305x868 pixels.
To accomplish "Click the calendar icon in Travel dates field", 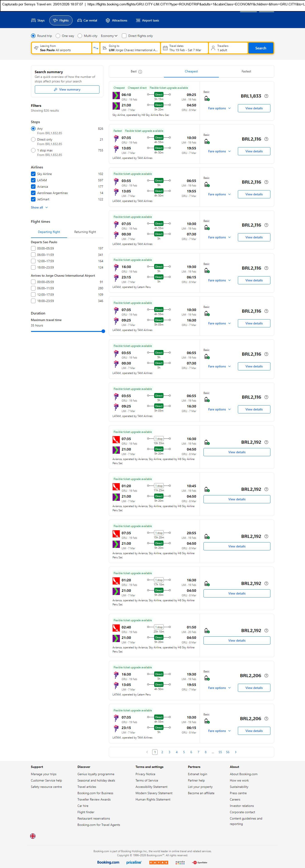I will tap(165, 48).
